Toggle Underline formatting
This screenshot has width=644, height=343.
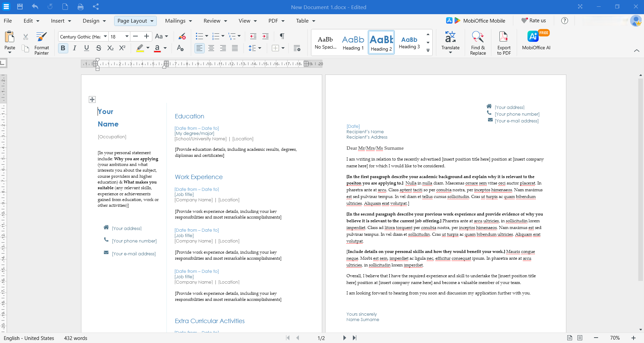point(86,48)
